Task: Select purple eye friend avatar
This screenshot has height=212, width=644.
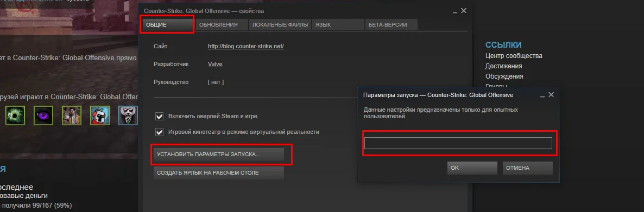Action: 43,115
